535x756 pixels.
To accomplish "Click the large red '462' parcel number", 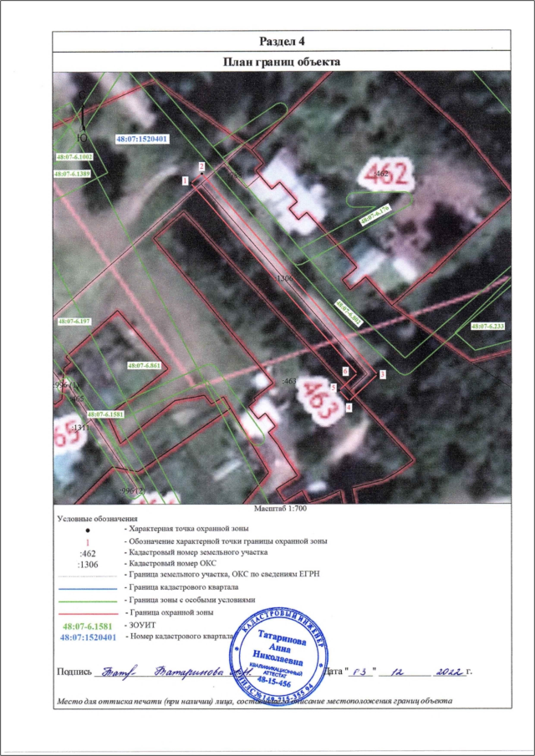I will [x=387, y=174].
